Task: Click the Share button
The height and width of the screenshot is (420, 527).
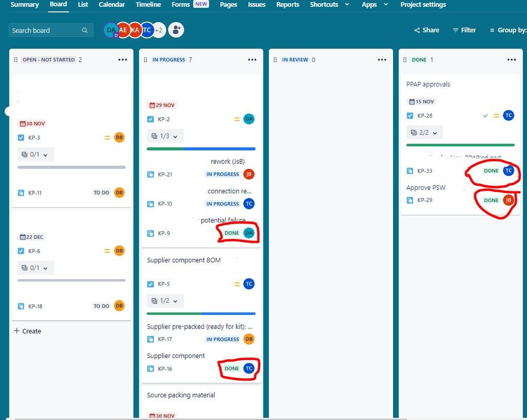Action: pyautogui.click(x=426, y=30)
